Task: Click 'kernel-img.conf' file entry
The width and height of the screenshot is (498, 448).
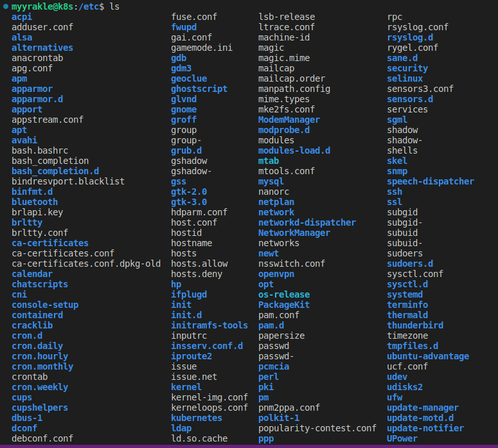Action: [x=209, y=397]
